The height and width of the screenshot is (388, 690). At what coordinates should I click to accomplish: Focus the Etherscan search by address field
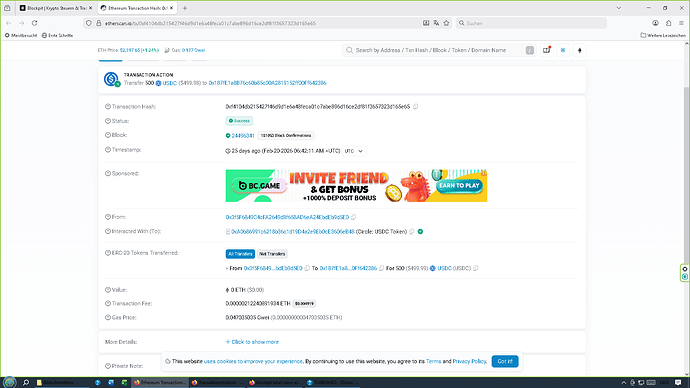439,50
